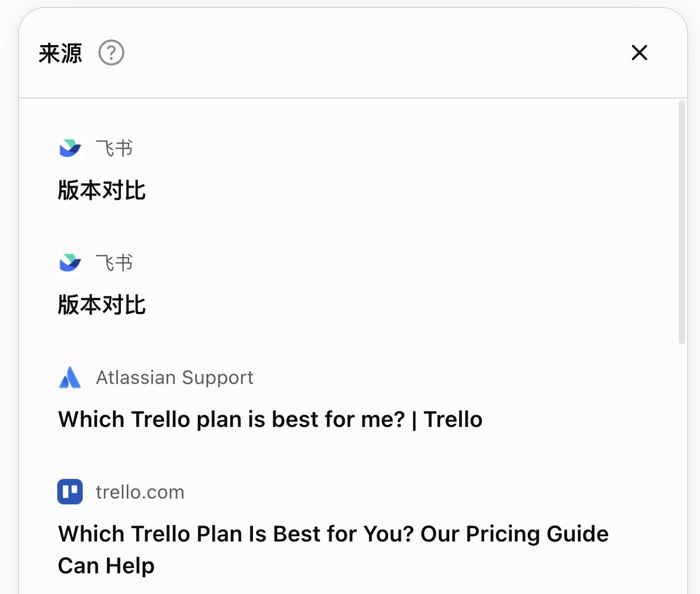Image resolution: width=700 pixels, height=594 pixels.
Task: Select the first 飞书 source name label
Action: [x=114, y=148]
